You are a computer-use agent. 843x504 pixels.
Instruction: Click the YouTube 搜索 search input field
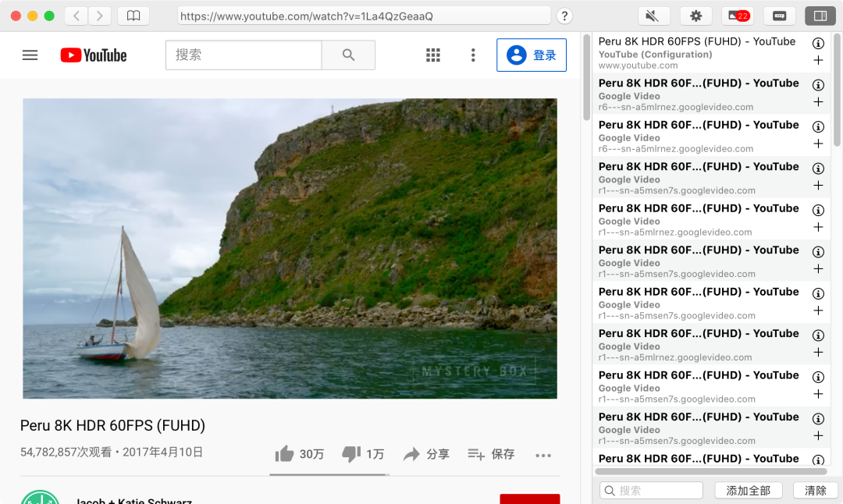(244, 55)
